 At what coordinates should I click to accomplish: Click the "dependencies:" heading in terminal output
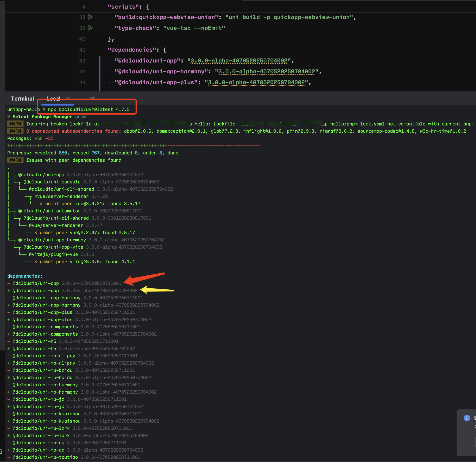[x=25, y=276]
